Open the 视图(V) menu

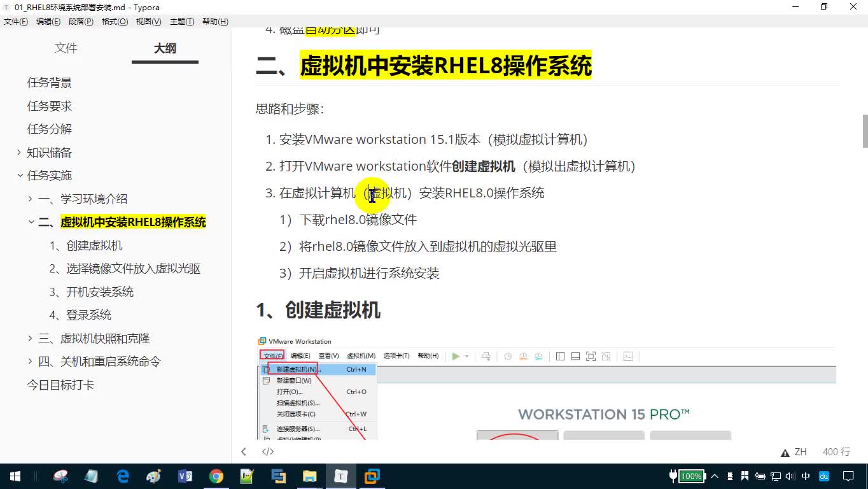[148, 22]
